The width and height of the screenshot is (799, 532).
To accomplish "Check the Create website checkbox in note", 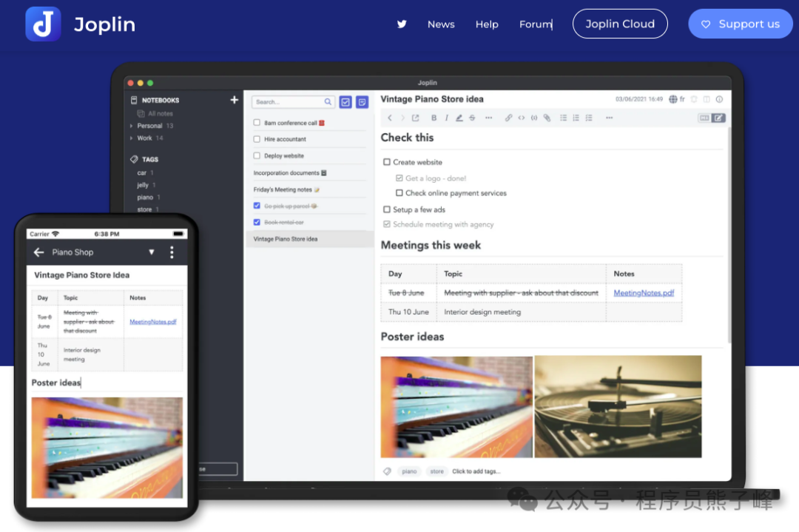I will (x=387, y=162).
